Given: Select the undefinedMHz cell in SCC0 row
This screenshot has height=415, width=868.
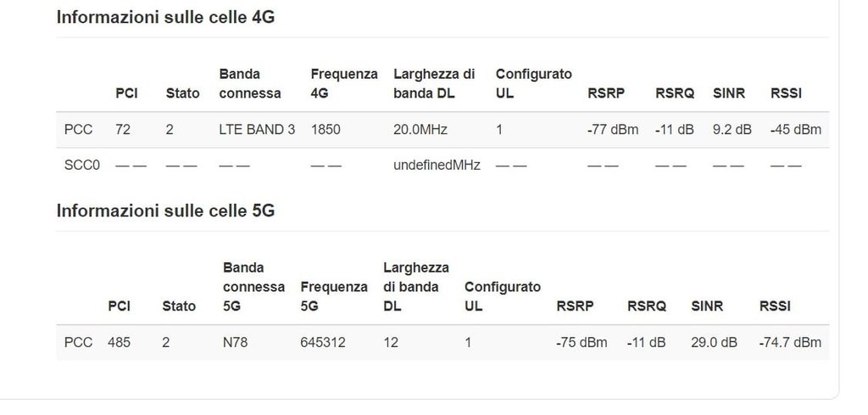Looking at the screenshot, I should click(437, 165).
